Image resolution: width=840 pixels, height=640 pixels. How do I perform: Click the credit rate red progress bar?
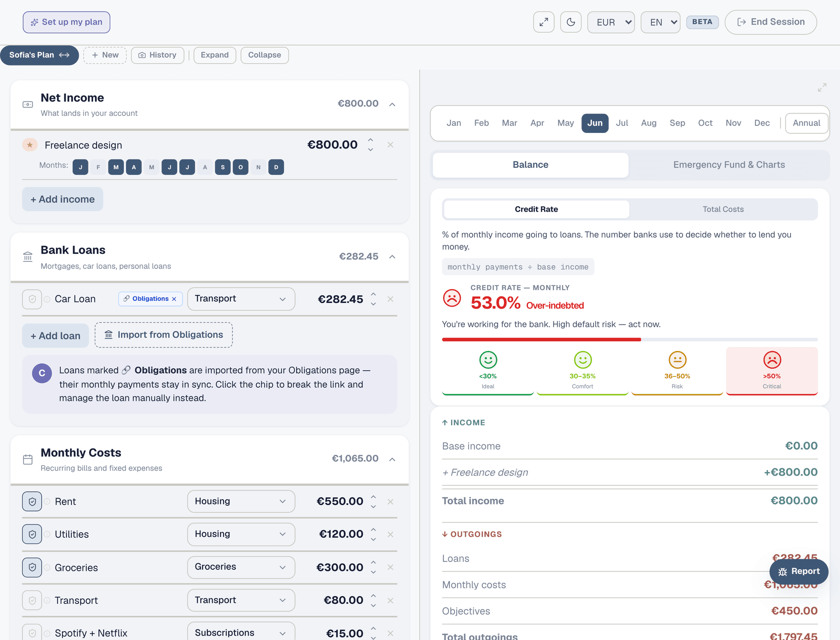coord(542,339)
